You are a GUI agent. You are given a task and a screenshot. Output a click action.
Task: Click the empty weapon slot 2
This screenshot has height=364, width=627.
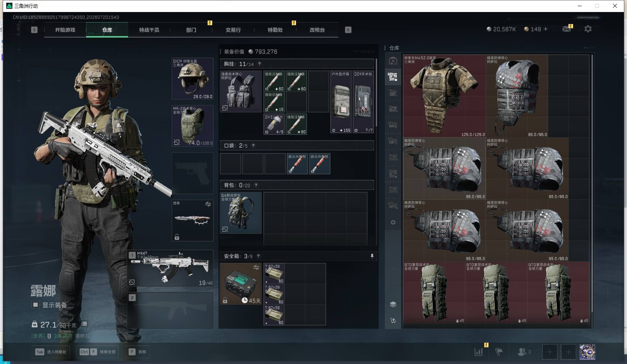pos(170,311)
